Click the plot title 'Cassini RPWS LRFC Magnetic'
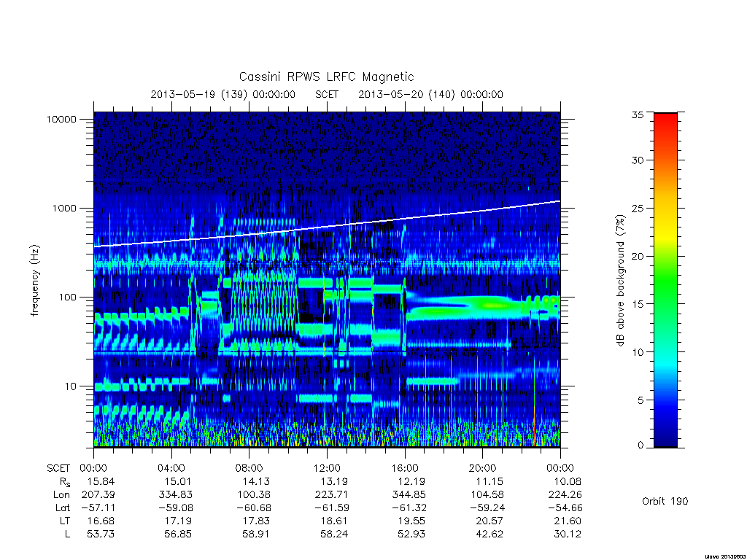This screenshot has width=747, height=560. 326,77
